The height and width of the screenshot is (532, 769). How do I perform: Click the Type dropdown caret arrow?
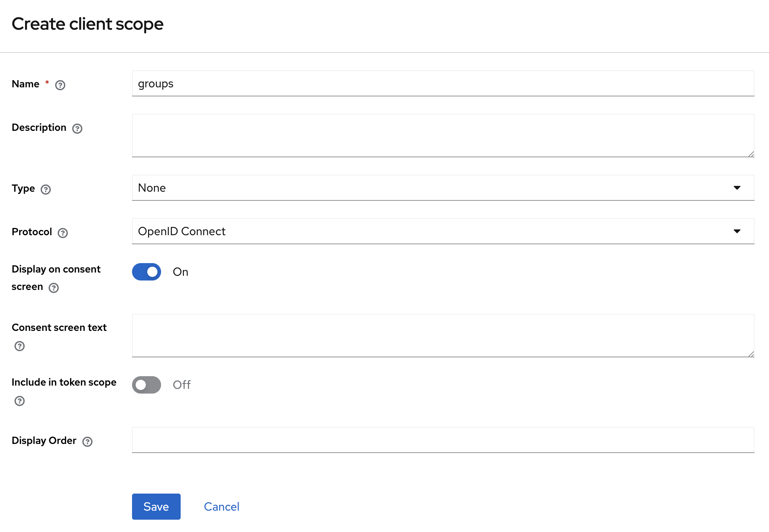pyautogui.click(x=737, y=188)
